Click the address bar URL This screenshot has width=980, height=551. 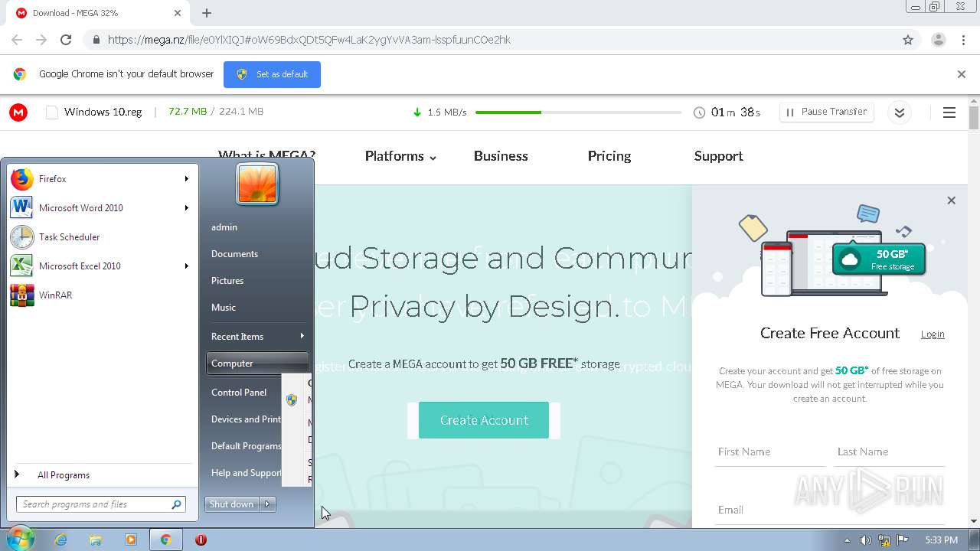(x=309, y=40)
